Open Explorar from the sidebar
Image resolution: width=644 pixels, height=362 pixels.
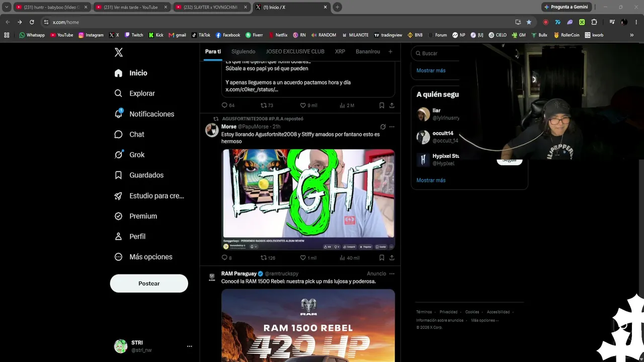[134, 94]
